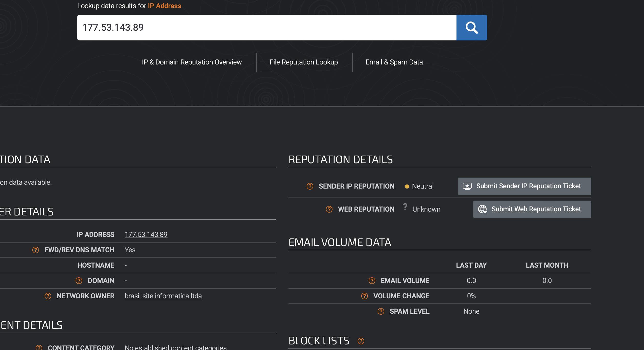Open brasil site informatica ltda link
This screenshot has height=350, width=644.
163,296
